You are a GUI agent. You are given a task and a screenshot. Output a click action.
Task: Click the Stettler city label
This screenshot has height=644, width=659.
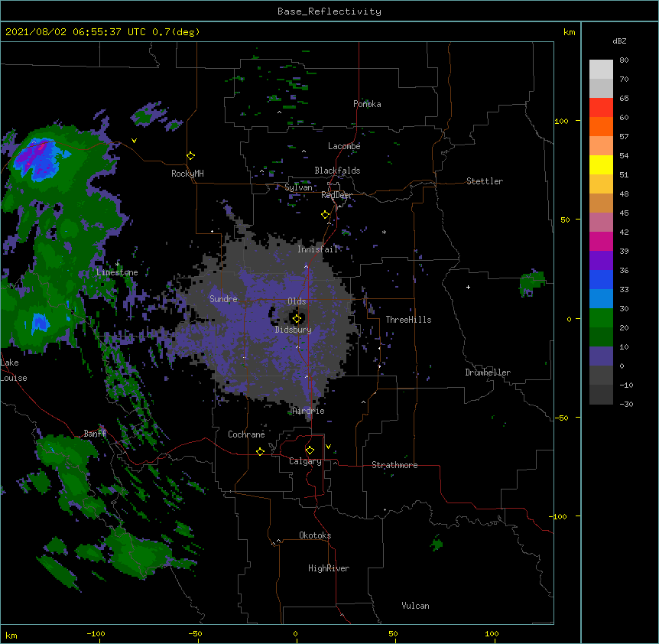[x=485, y=181]
